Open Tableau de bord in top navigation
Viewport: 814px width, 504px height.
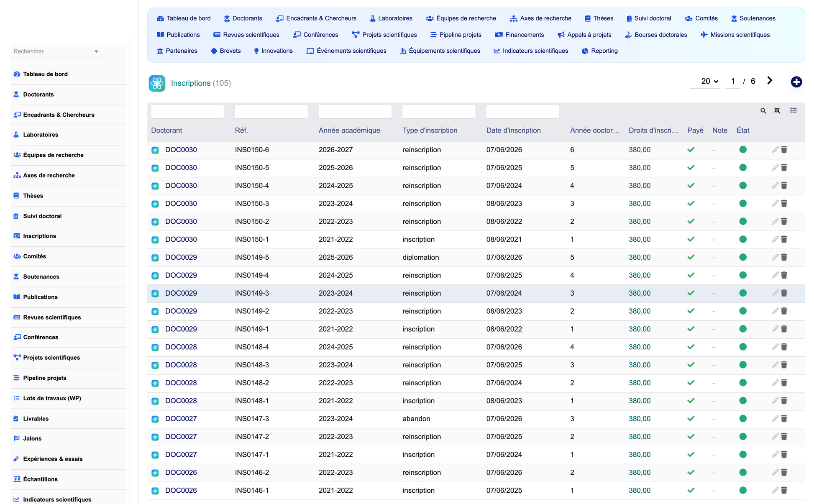[x=184, y=18]
